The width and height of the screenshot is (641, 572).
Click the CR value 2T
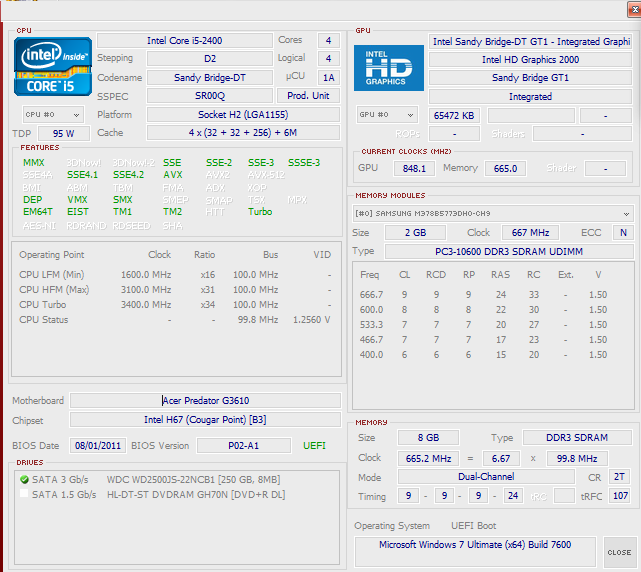pos(619,476)
